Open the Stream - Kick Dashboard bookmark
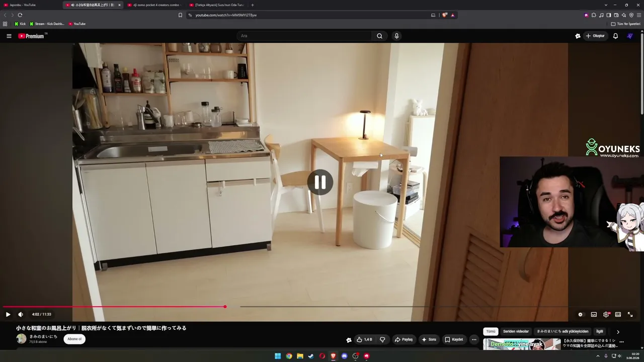 coord(47,24)
